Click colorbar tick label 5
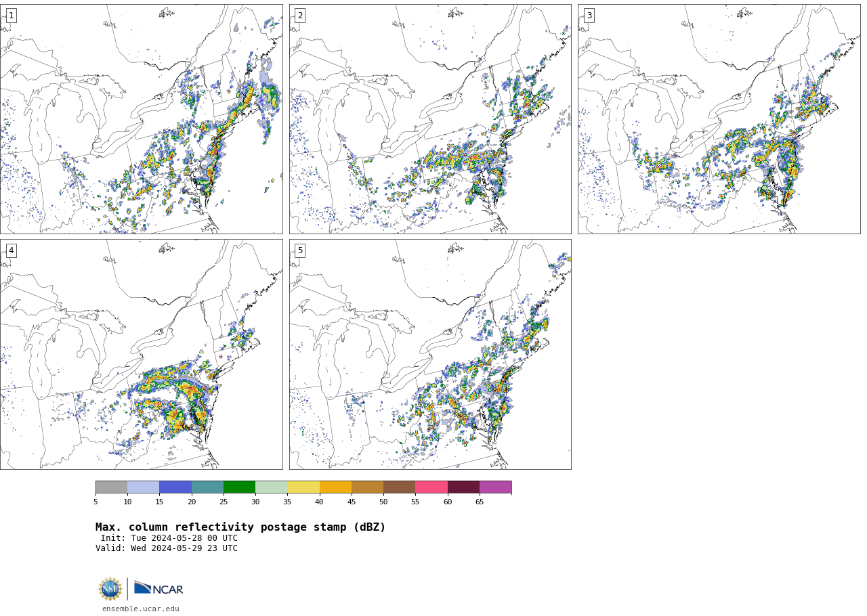 (96, 502)
